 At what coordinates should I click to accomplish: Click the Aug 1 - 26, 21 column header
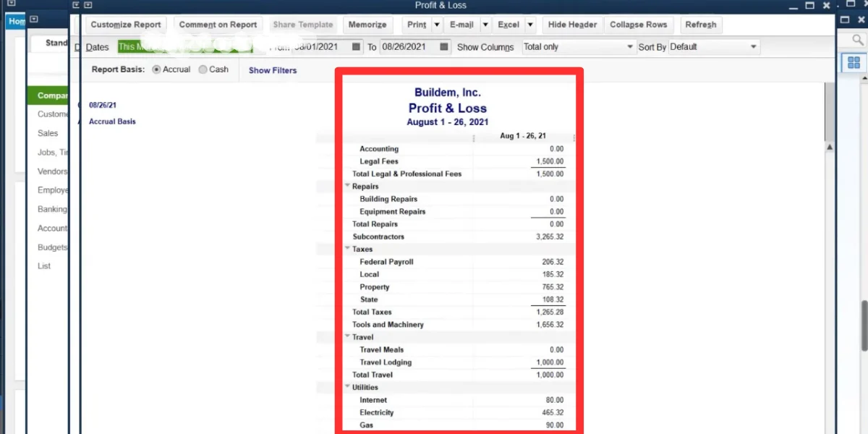click(523, 136)
